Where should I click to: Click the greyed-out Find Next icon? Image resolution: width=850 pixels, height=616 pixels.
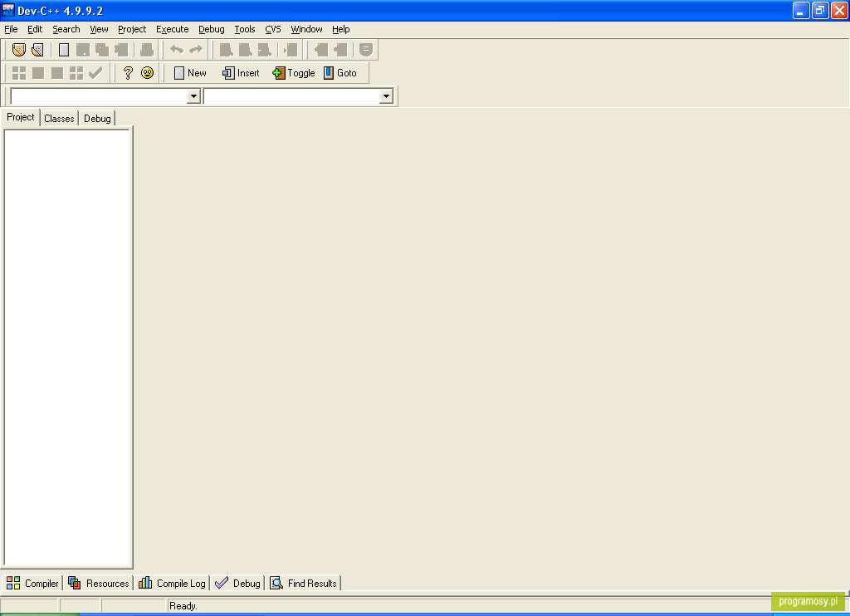coord(264,50)
